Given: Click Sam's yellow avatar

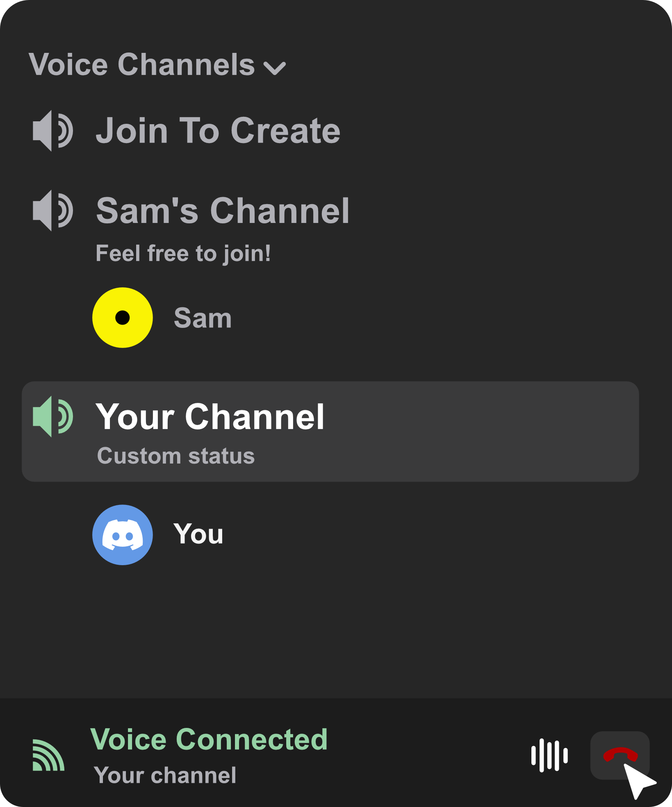Looking at the screenshot, I should tap(123, 318).
